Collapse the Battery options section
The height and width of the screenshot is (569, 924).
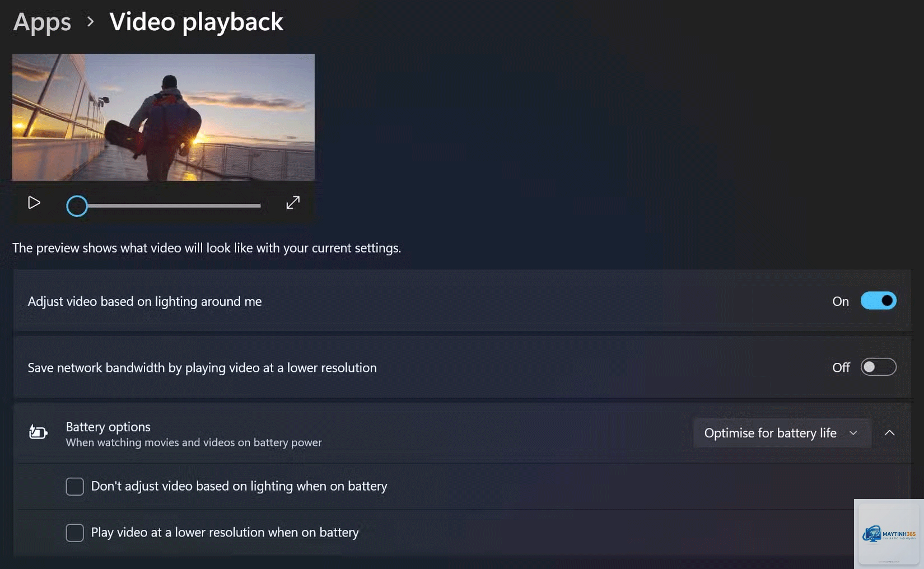[x=889, y=433]
